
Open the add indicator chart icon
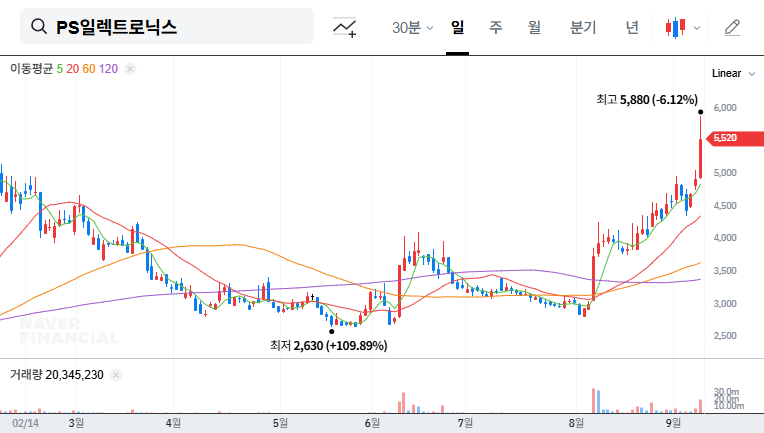pos(344,27)
